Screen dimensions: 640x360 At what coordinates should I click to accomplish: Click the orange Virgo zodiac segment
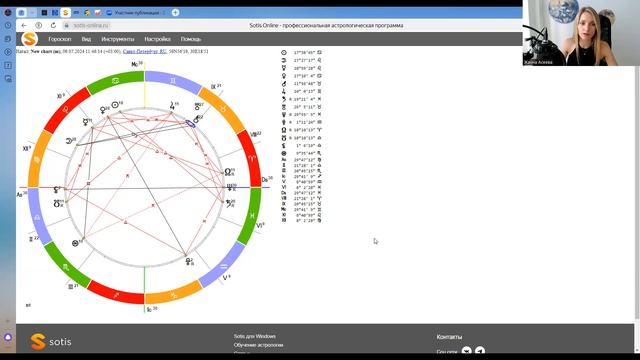[37, 159]
